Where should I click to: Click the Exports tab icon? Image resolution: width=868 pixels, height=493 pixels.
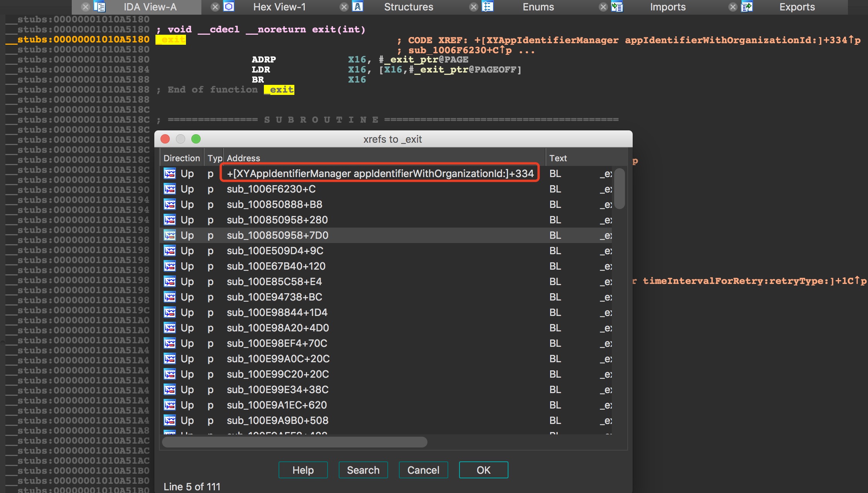coord(747,7)
